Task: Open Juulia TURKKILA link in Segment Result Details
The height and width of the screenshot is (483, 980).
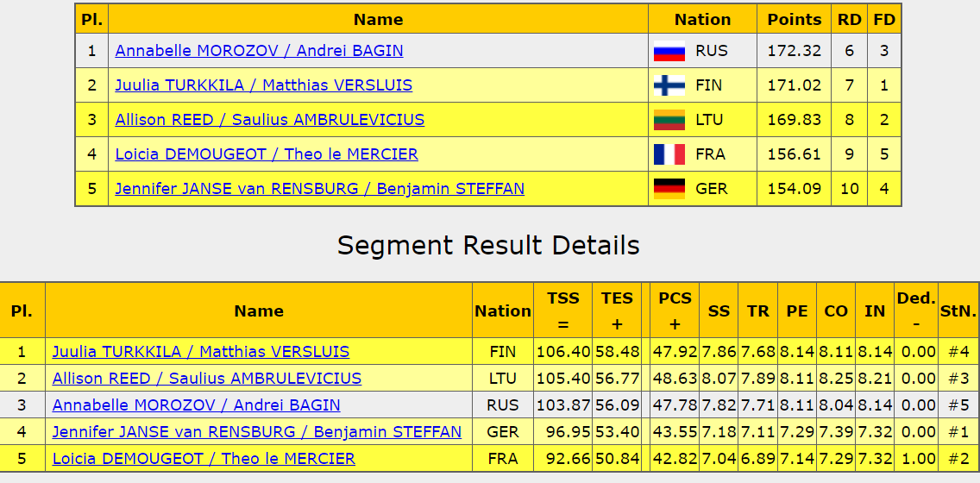Action: coord(201,352)
